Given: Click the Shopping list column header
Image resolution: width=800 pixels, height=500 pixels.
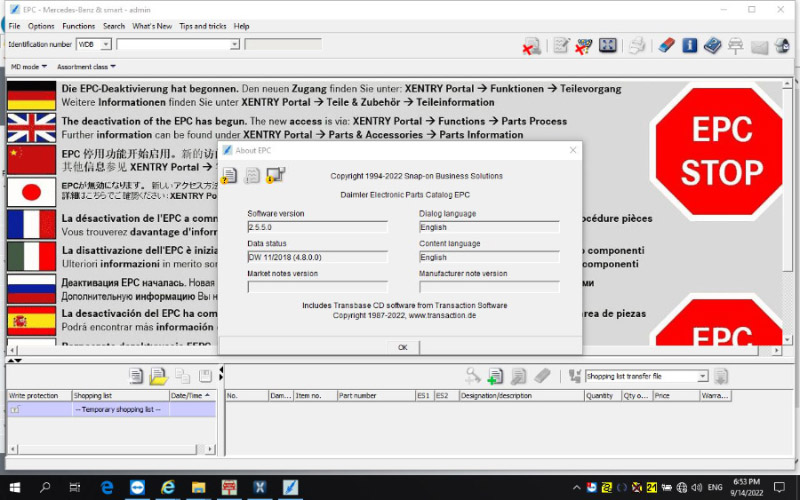Looking at the screenshot, I should pos(120,395).
